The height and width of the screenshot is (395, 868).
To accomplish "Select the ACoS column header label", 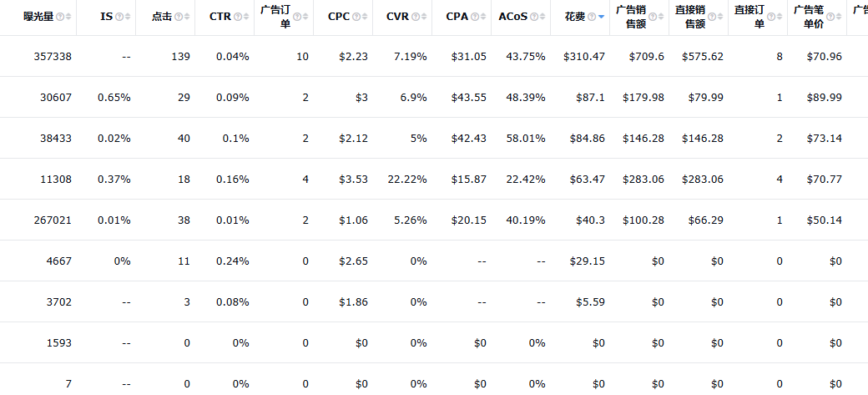I will tap(512, 17).
